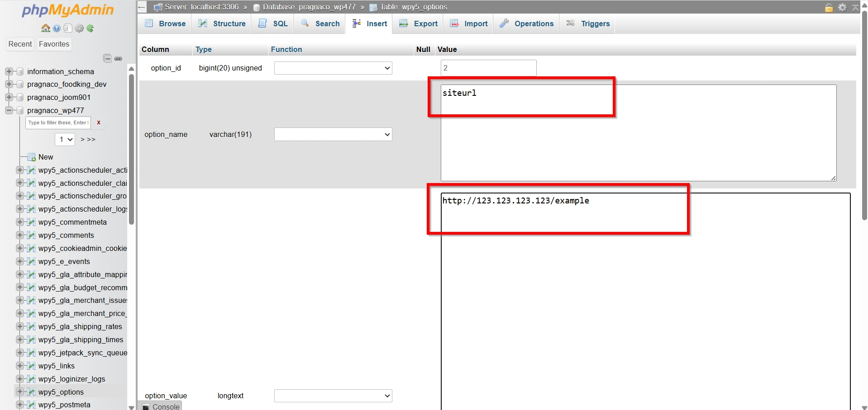Open the Console panel

tap(161, 406)
